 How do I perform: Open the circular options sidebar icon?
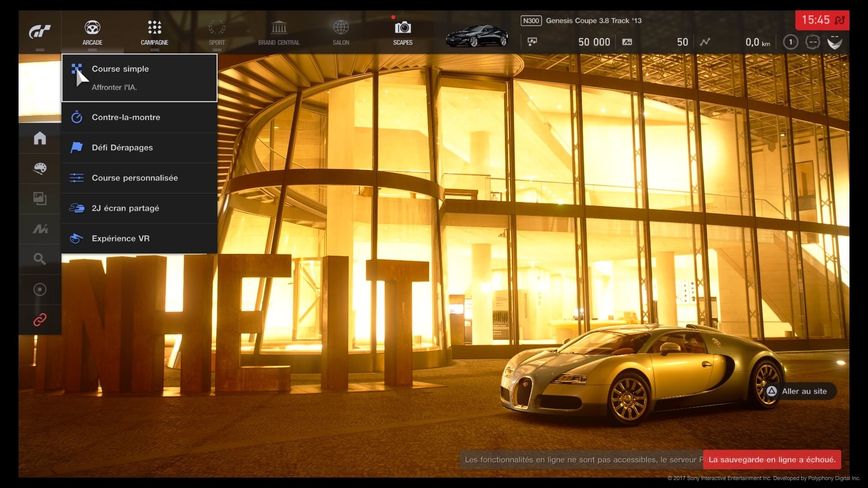point(40,289)
